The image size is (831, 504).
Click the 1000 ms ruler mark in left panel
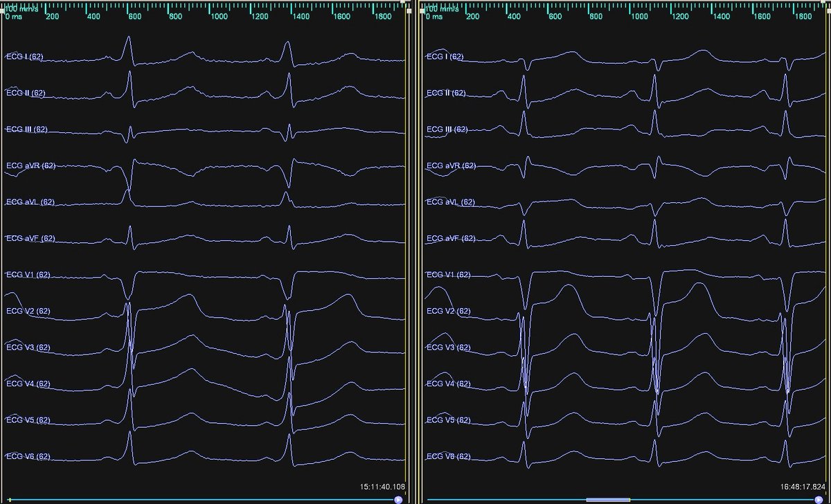point(219,15)
